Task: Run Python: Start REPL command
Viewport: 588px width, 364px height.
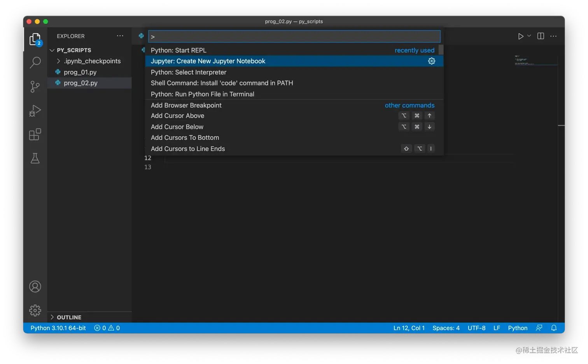Action: point(294,50)
